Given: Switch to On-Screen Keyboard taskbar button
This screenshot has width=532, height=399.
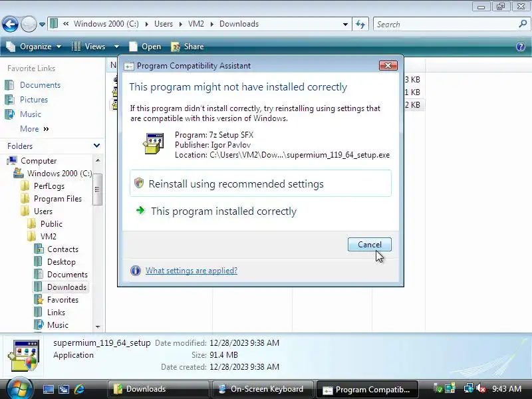Looking at the screenshot, I should point(263,389).
